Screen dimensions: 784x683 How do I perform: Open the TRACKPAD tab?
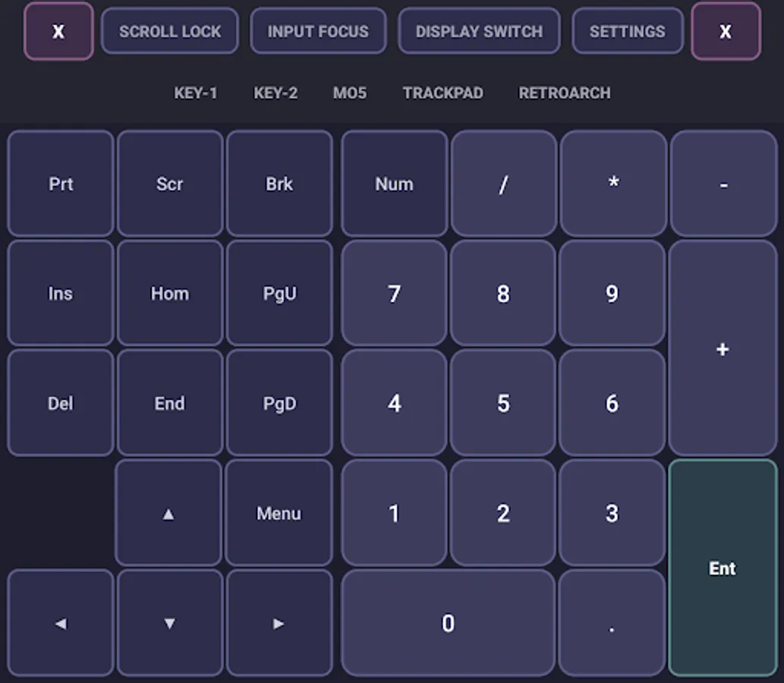[442, 93]
